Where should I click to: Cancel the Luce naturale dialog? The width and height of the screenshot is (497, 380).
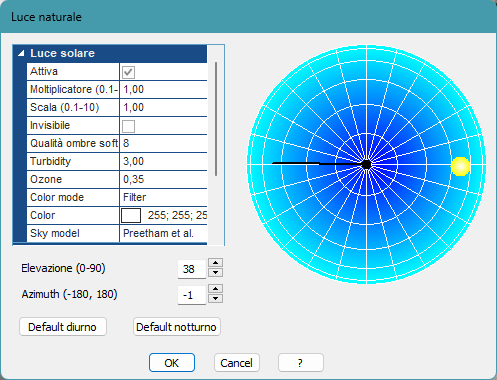(236, 363)
